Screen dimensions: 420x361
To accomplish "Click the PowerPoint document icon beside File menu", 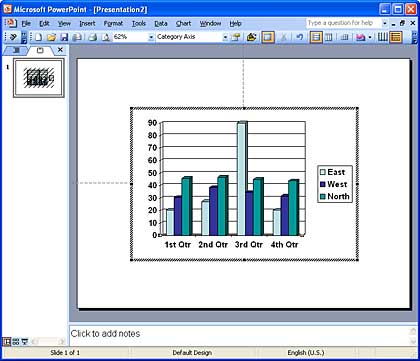I will click(x=11, y=23).
